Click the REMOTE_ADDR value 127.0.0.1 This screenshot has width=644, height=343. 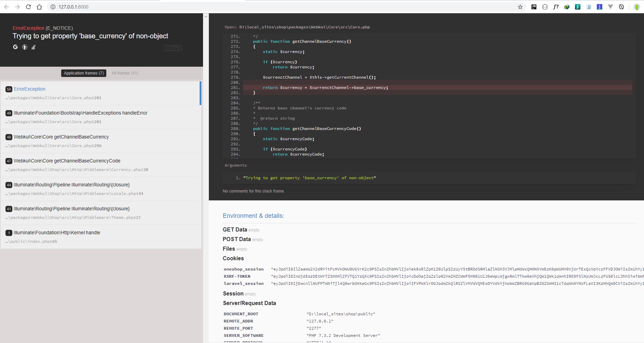[320, 321]
